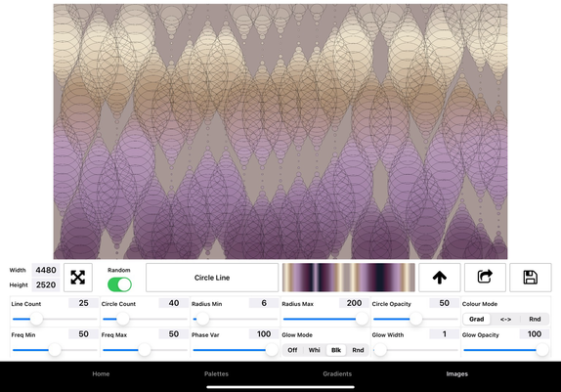Select the <-> colour mode
Image resolution: width=561 pixels, height=392 pixels.
pyautogui.click(x=505, y=319)
